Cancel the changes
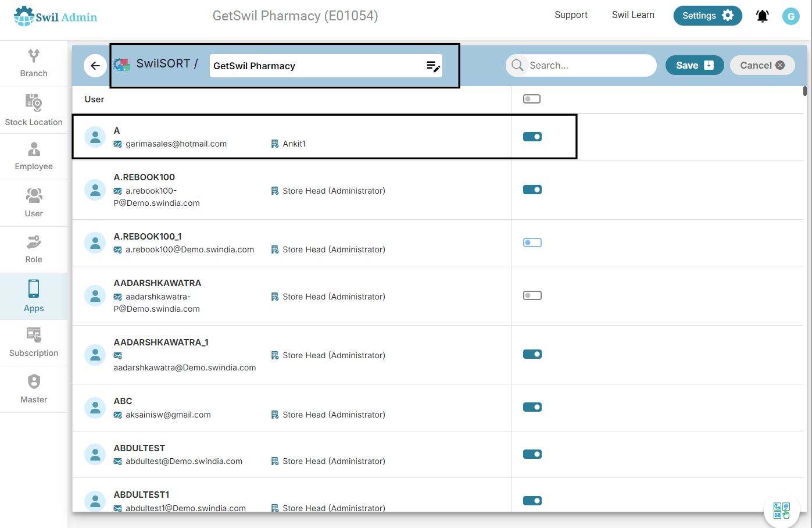812x528 pixels. pos(762,65)
